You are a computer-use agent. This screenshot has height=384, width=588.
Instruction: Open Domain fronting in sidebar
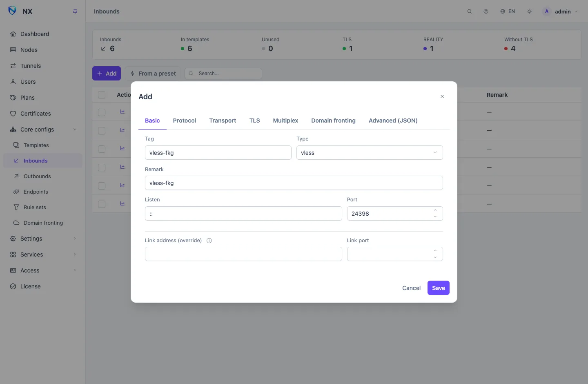(x=43, y=223)
